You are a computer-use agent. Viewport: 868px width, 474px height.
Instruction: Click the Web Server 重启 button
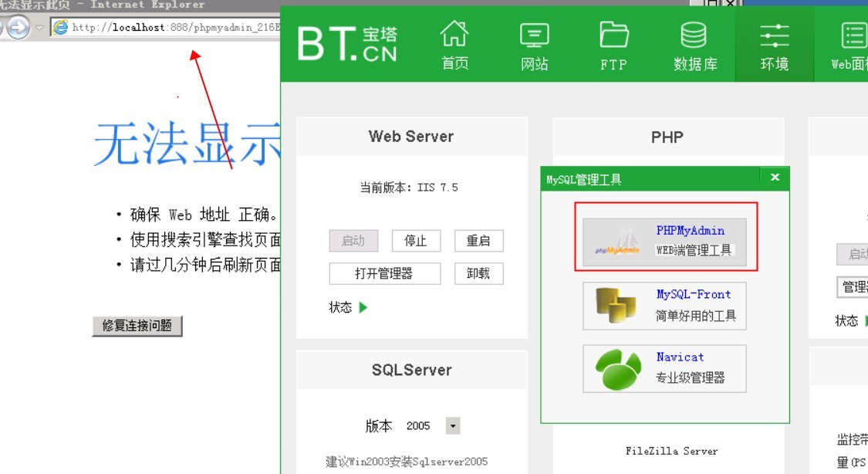(x=479, y=241)
